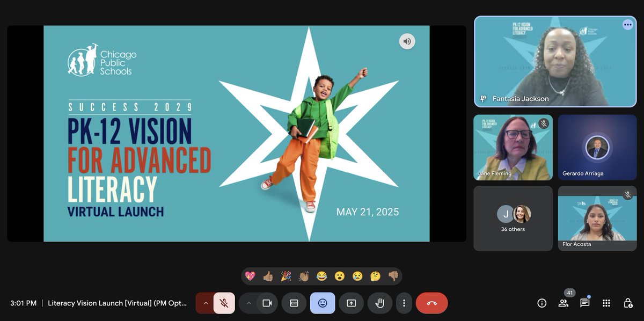
Task: Send sparkling heart reaction
Action: tap(250, 276)
